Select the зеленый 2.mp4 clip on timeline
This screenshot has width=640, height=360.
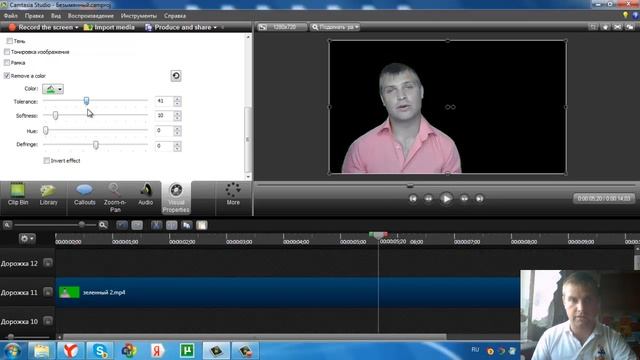click(287, 292)
